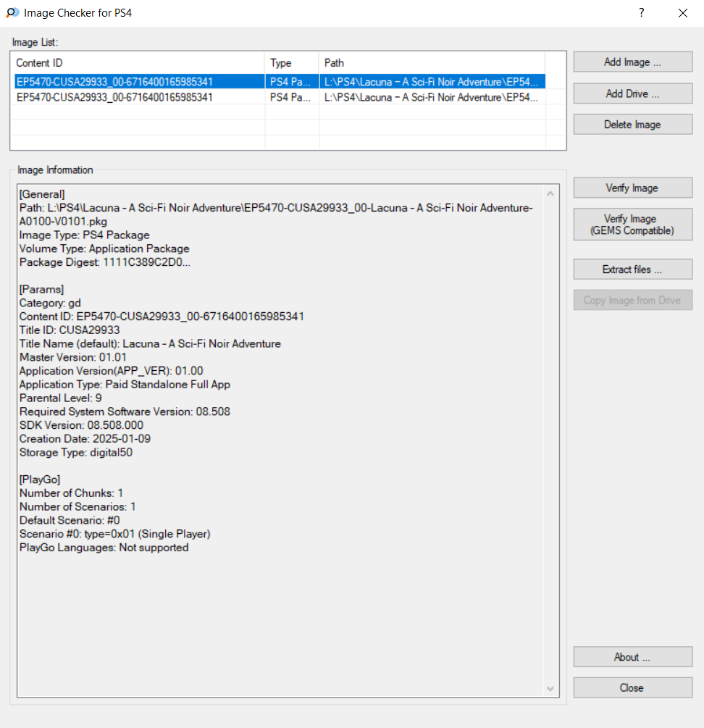This screenshot has width=704, height=728.
Task: Click the Delete Image button
Action: click(x=632, y=125)
